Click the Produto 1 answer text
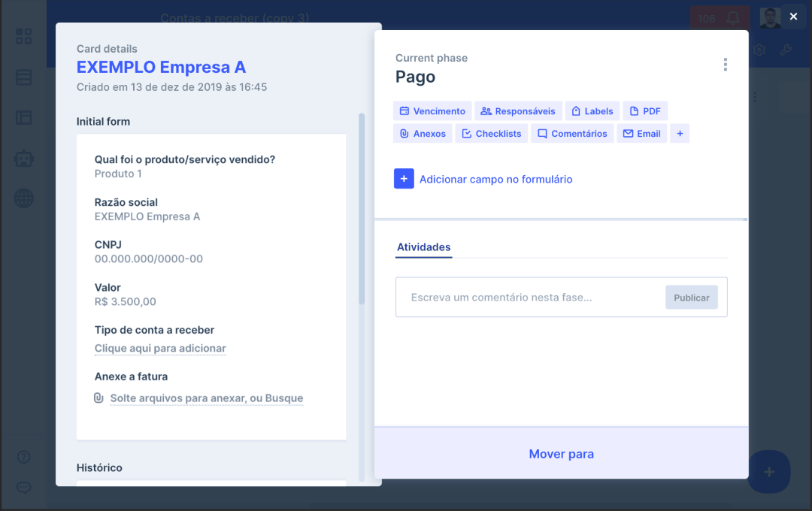This screenshot has width=812, height=511. (x=118, y=174)
